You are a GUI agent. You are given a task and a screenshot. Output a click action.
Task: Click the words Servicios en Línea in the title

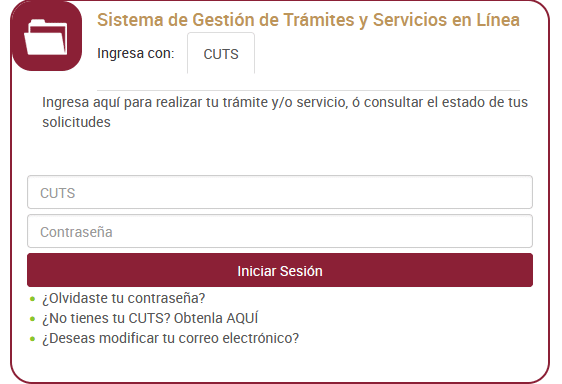446,20
